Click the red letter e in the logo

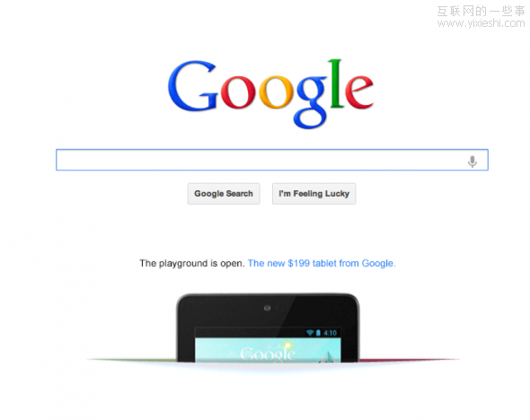pyautogui.click(x=359, y=92)
